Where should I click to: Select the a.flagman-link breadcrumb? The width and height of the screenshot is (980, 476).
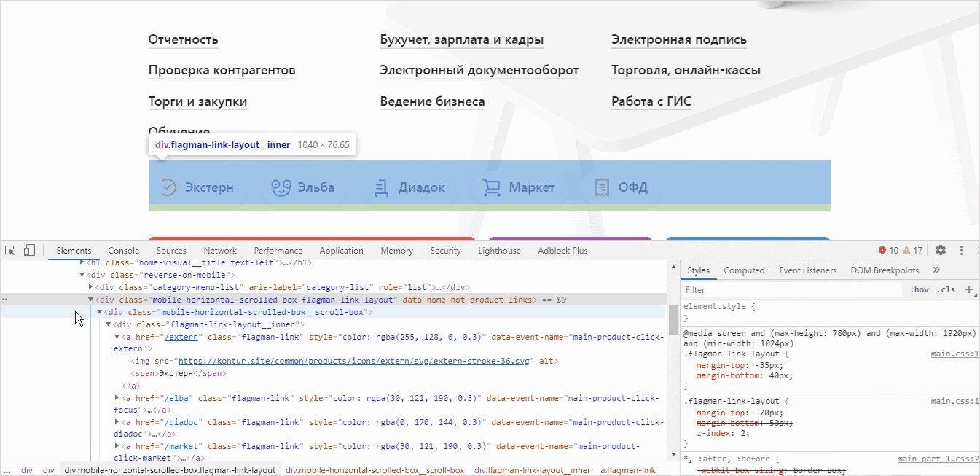tap(628, 470)
